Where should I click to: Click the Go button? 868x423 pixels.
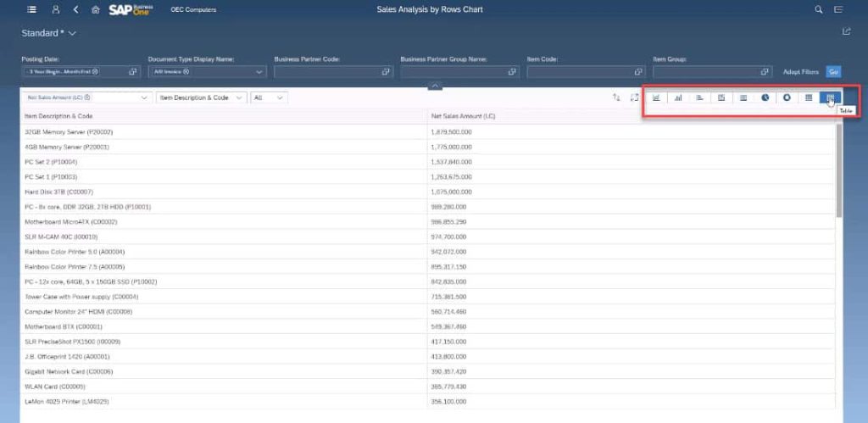coord(834,71)
